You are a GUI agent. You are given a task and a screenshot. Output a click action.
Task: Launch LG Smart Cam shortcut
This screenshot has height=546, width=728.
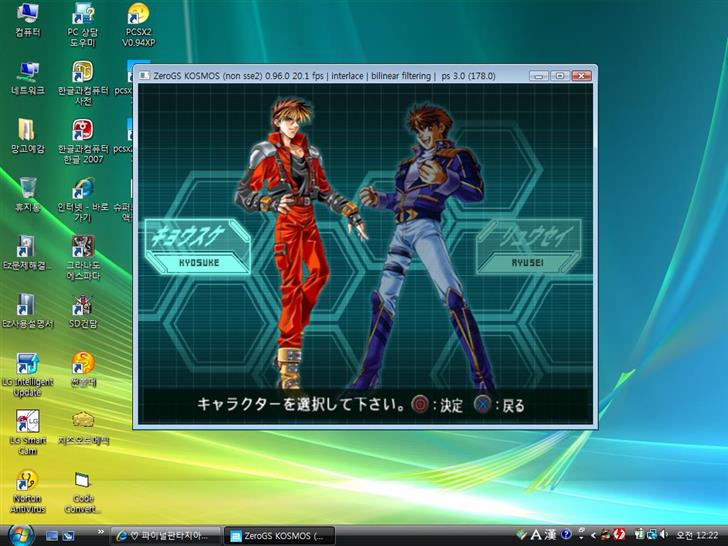point(28,432)
